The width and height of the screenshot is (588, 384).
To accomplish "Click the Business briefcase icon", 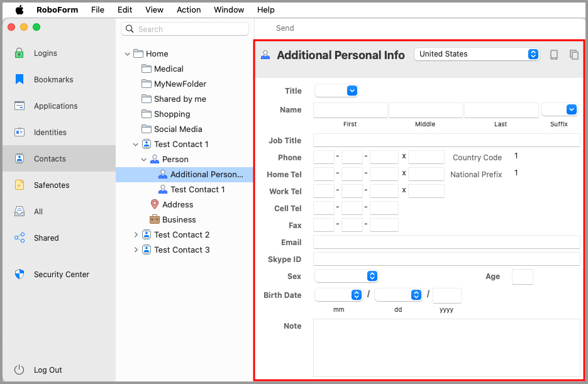I will coord(155,219).
